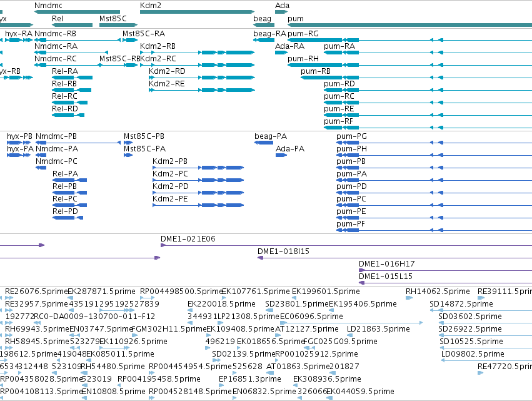Select EST EK308936.5prime
This screenshot has width=532, height=401.
click(296, 386)
